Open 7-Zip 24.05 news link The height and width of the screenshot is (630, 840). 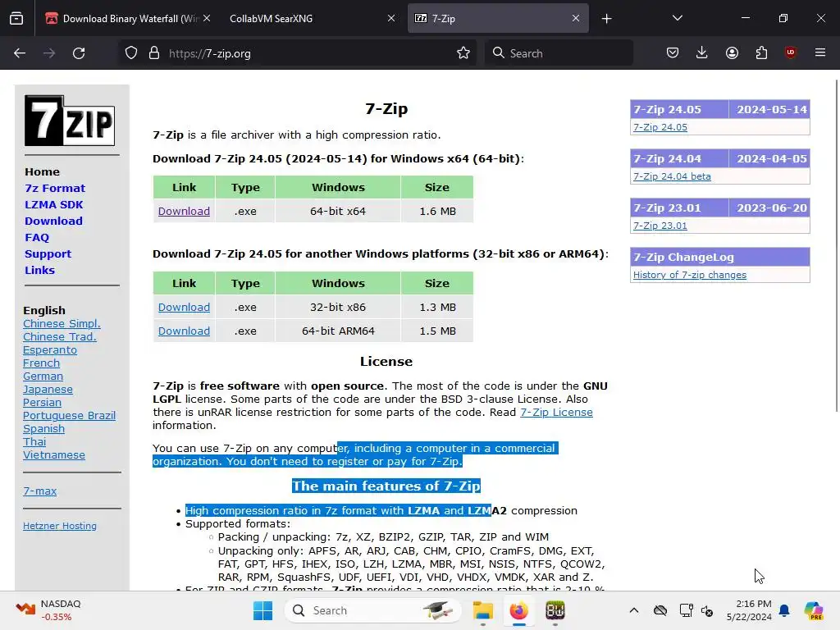click(660, 127)
